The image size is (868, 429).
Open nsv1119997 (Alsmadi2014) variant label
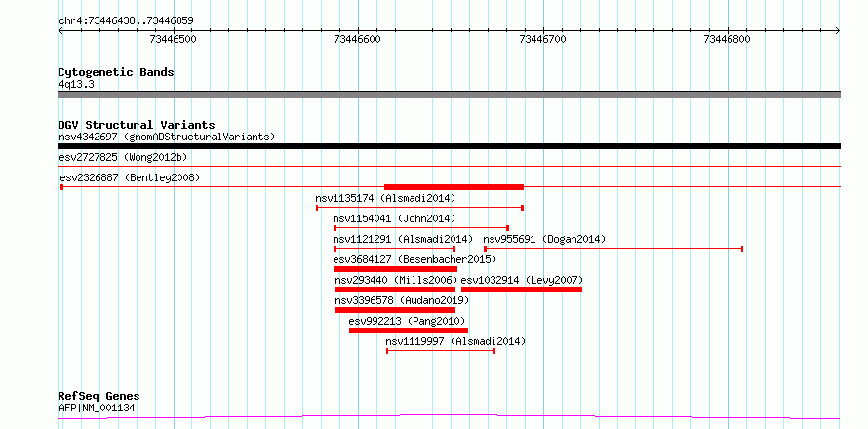(455, 341)
